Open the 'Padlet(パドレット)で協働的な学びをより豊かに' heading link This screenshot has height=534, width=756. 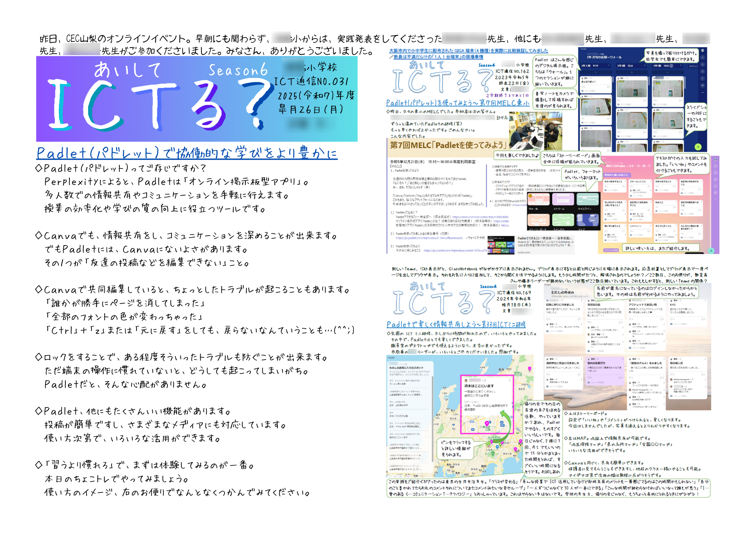pyautogui.click(x=187, y=153)
